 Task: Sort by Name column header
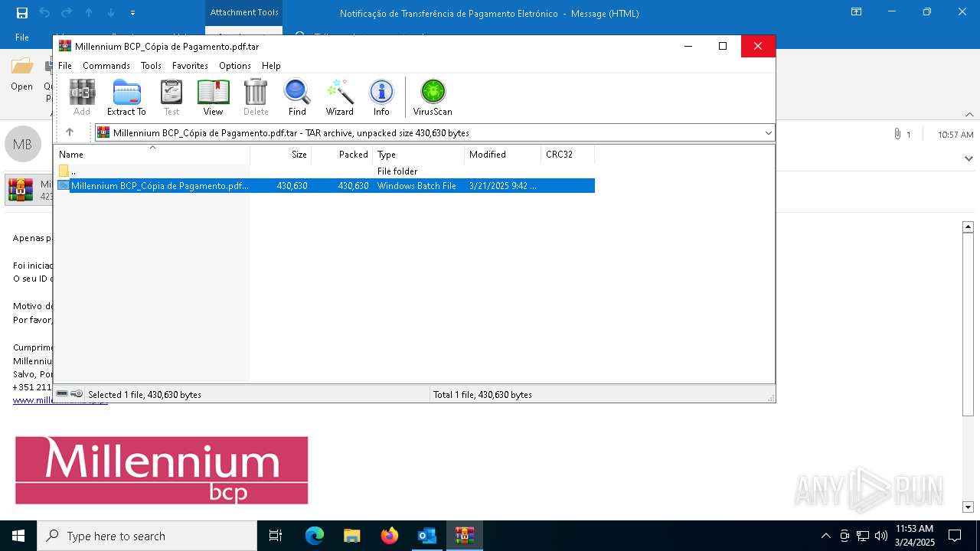click(x=153, y=155)
